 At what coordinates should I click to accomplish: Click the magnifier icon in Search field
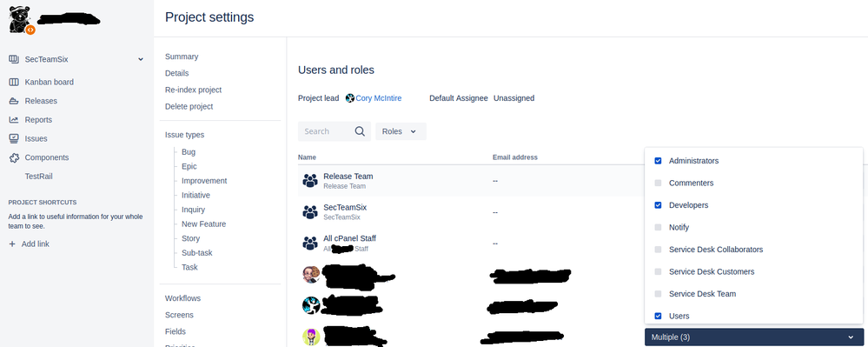click(x=360, y=131)
